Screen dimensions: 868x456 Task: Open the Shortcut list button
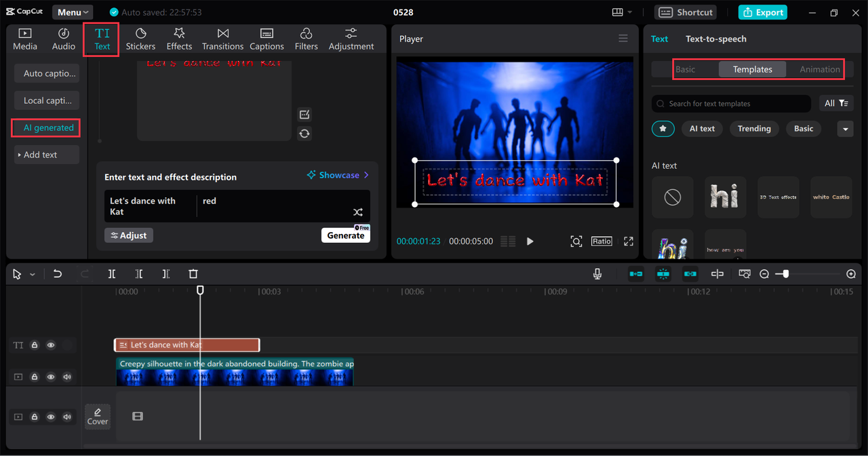tap(686, 12)
